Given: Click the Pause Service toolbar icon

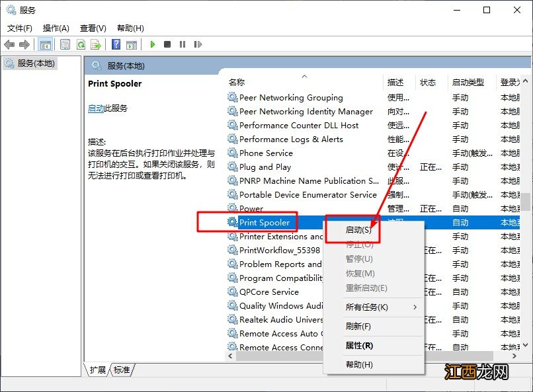Looking at the screenshot, I should [x=183, y=44].
